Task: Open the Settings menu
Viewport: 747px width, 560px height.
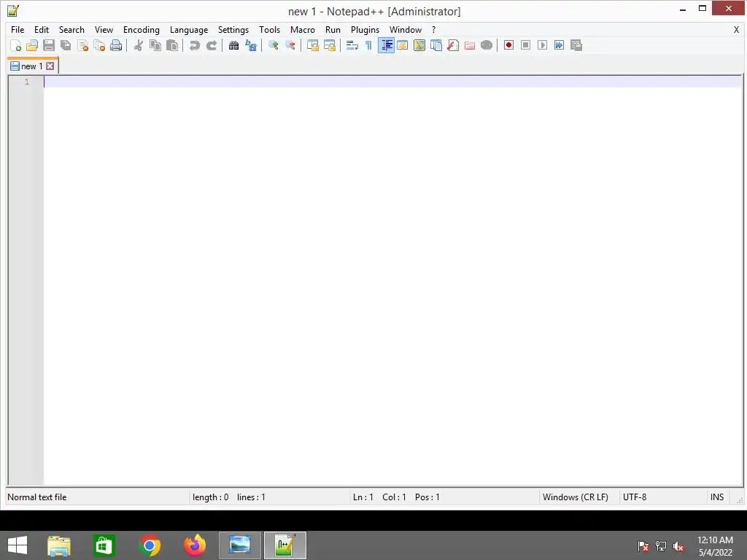Action: point(233,29)
